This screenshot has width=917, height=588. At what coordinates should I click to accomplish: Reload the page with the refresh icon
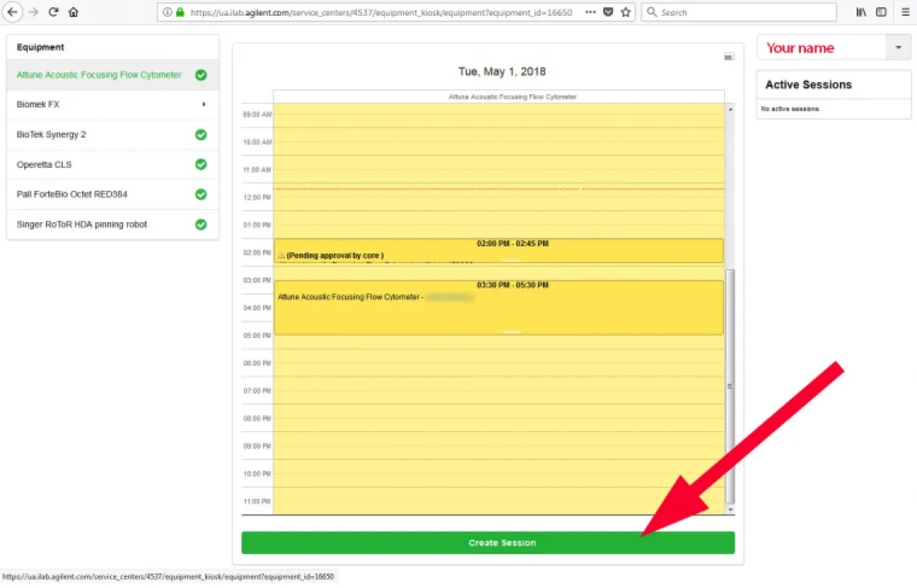(x=54, y=12)
